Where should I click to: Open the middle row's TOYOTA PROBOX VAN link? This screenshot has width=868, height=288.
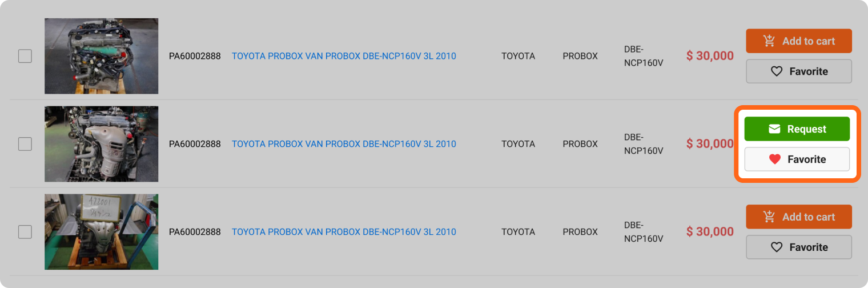(x=344, y=144)
